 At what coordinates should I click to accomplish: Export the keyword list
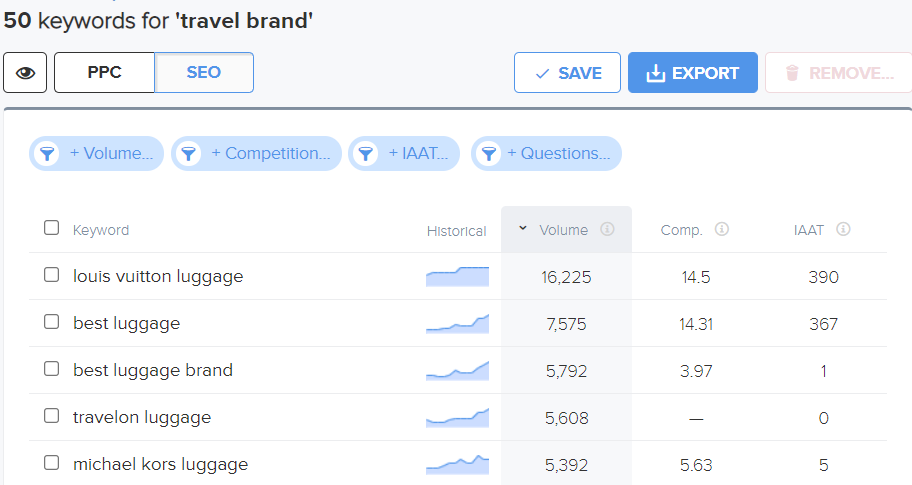click(x=692, y=73)
